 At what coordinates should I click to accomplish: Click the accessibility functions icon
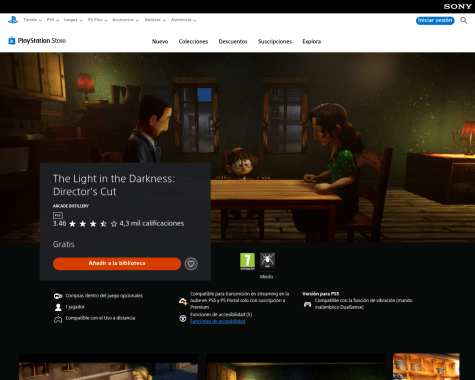183,318
